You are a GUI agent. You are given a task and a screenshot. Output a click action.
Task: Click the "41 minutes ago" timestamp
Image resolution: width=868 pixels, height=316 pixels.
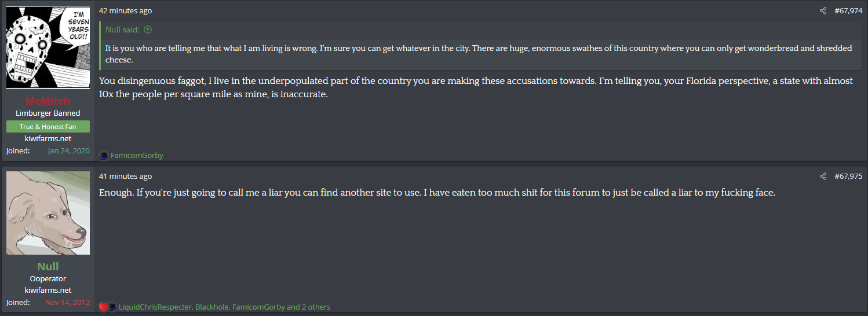click(x=126, y=177)
